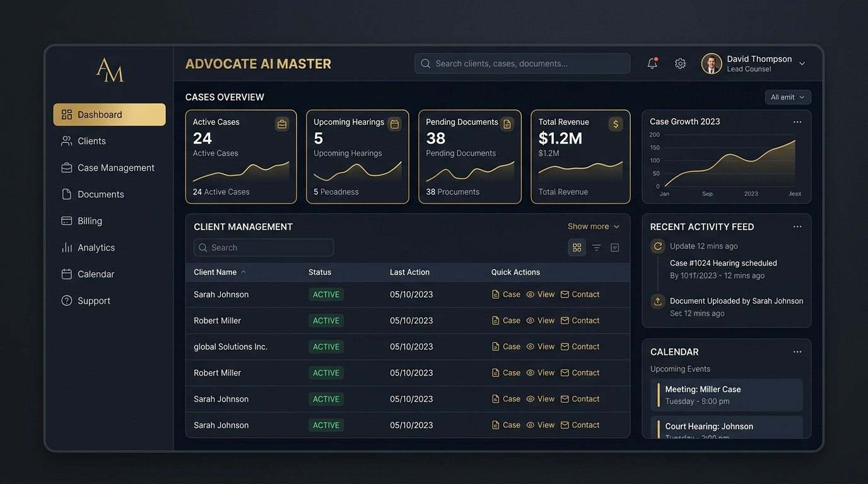
Task: Open the All amit dropdown
Action: (788, 97)
